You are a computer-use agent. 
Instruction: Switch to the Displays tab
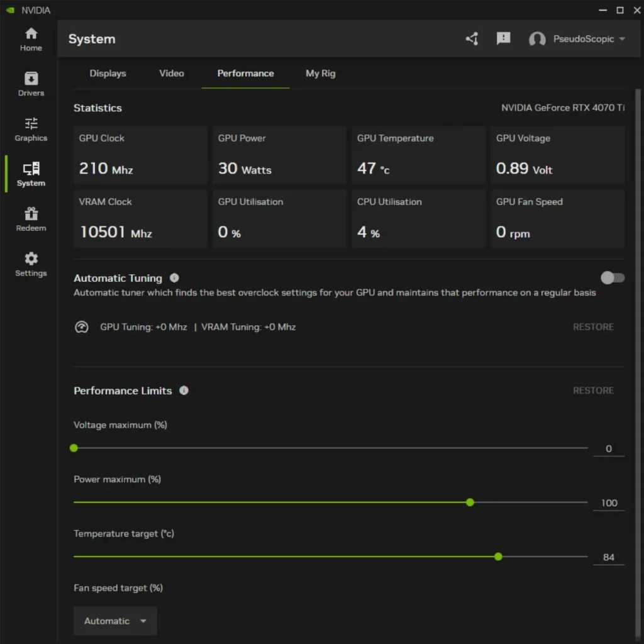click(108, 74)
